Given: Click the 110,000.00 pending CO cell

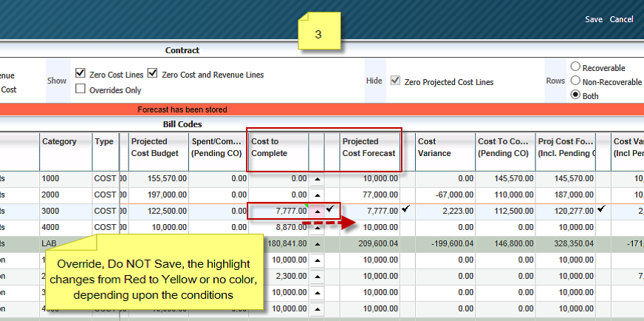Looking at the screenshot, I should pyautogui.click(x=505, y=195).
